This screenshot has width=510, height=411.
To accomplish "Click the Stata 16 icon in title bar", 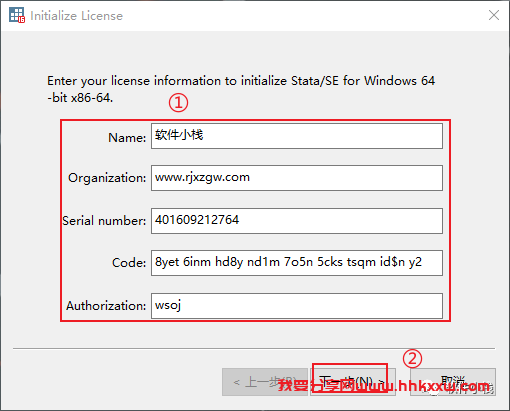I will 17,15.
